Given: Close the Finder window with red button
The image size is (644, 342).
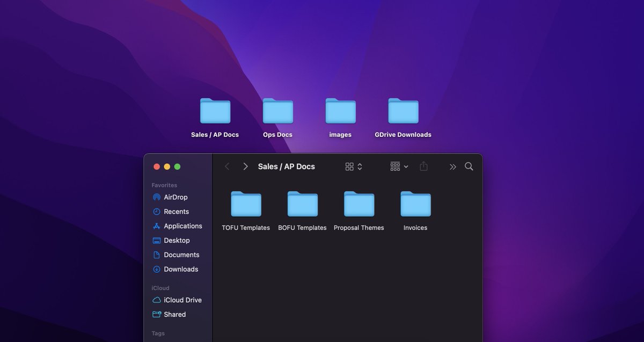Looking at the screenshot, I should pyautogui.click(x=157, y=167).
